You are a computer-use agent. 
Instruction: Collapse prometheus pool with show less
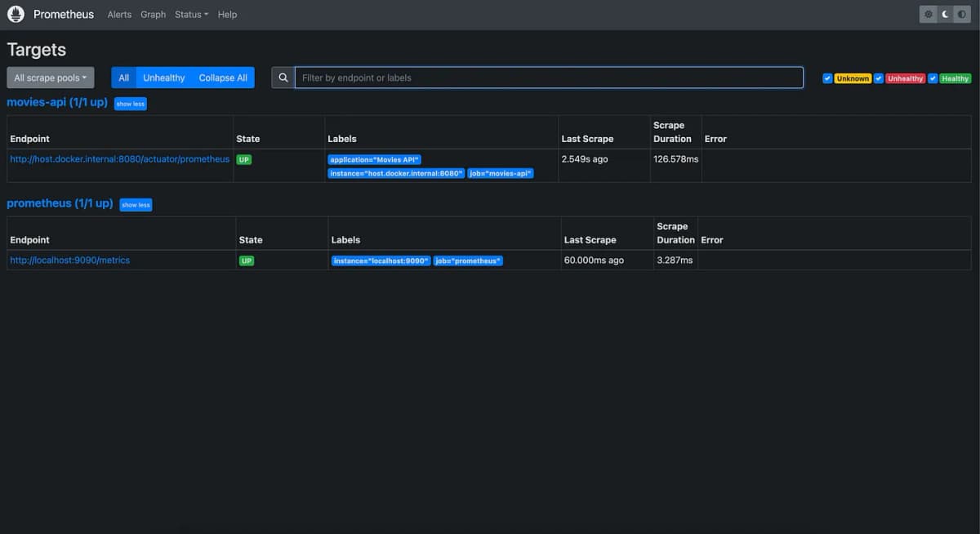[136, 205]
